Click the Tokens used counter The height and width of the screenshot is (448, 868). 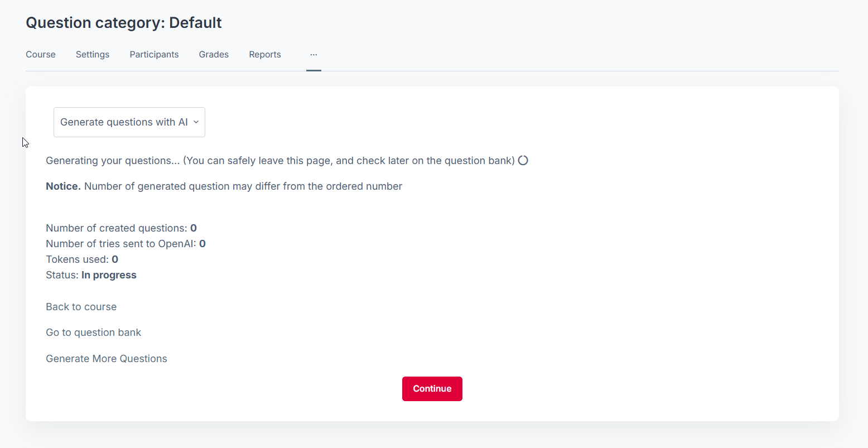82,259
